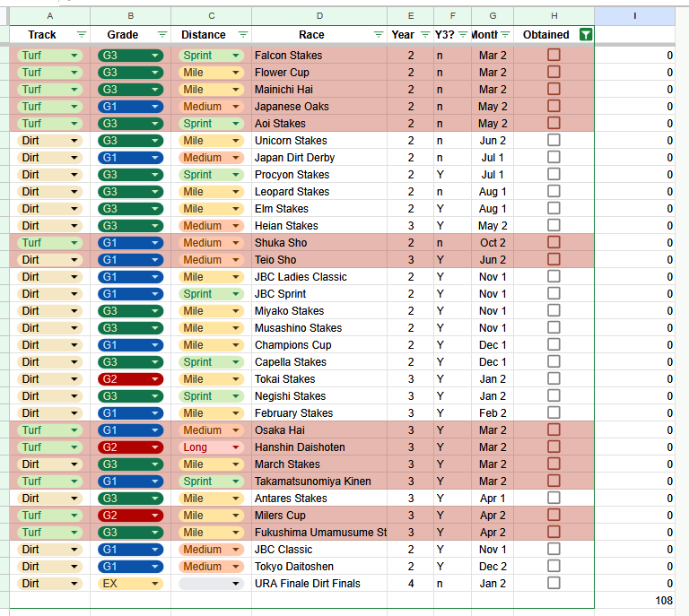Image resolution: width=689 pixels, height=616 pixels.
Task: Select the Fukushima Umamusume St cell
Action: coord(319,532)
